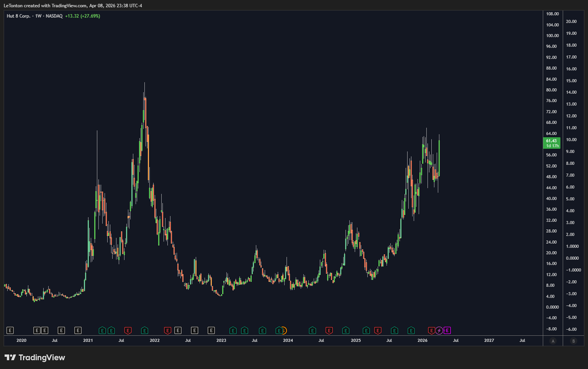Click the TradingView logo

click(x=35, y=358)
